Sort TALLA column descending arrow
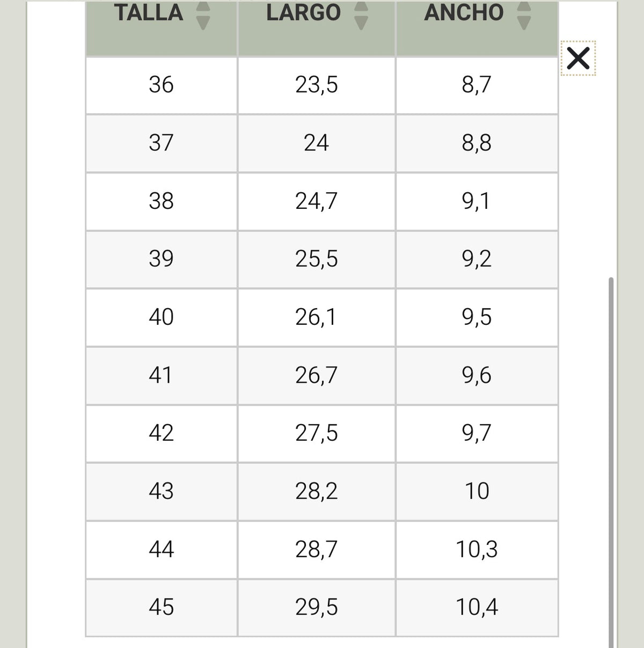644x648 pixels. pyautogui.click(x=203, y=23)
